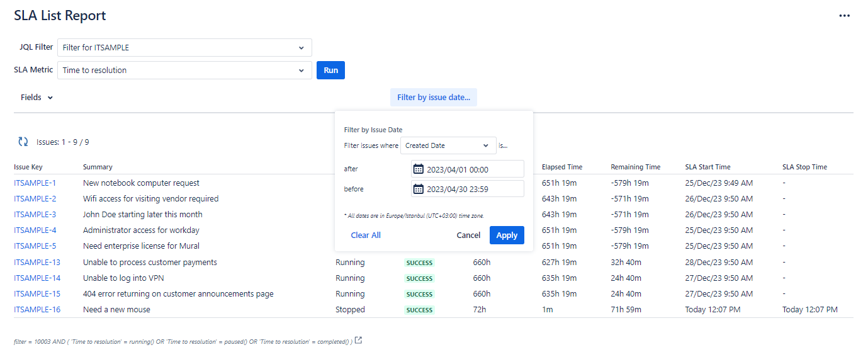The width and height of the screenshot is (868, 357).
Task: Apply the issue date filter
Action: pyautogui.click(x=507, y=235)
